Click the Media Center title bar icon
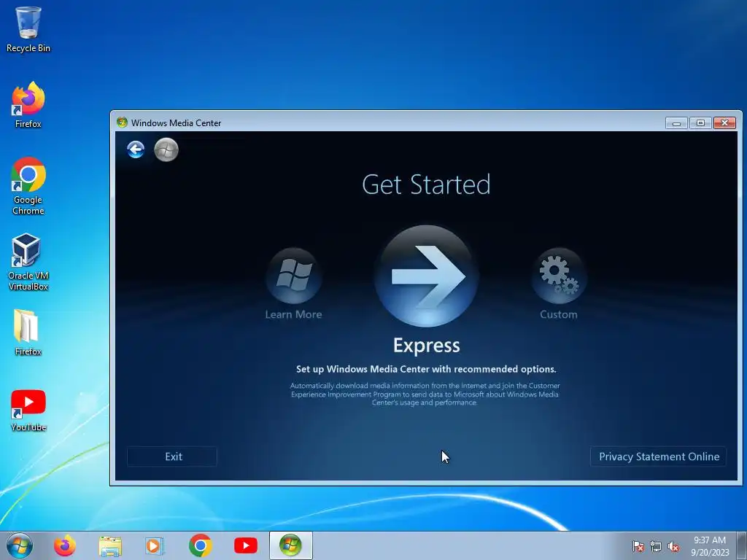Viewport: 747px width, 560px height. click(x=122, y=122)
